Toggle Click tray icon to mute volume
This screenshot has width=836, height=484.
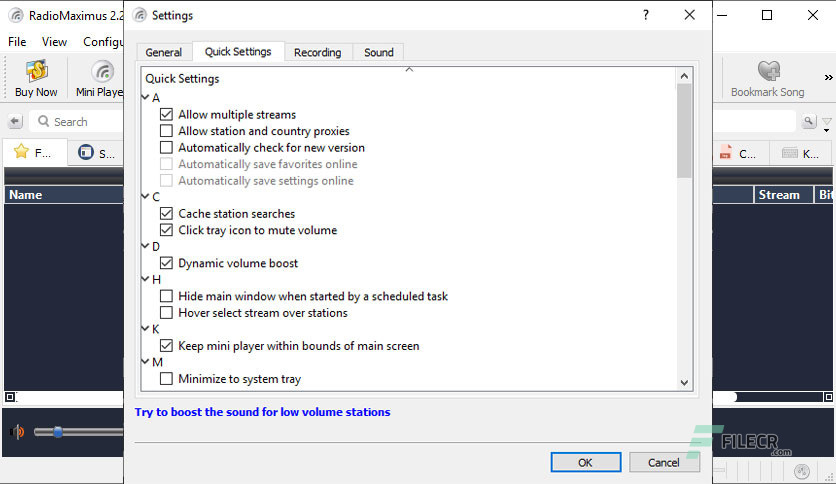coord(166,230)
